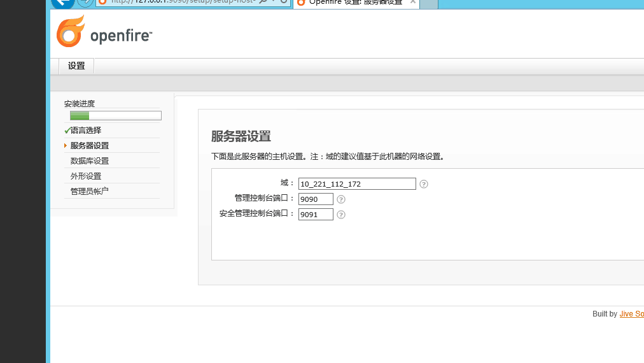Viewport: 644px width, 363px height.
Task: Click the green check mark beside 语言选择
Action: pyautogui.click(x=67, y=131)
